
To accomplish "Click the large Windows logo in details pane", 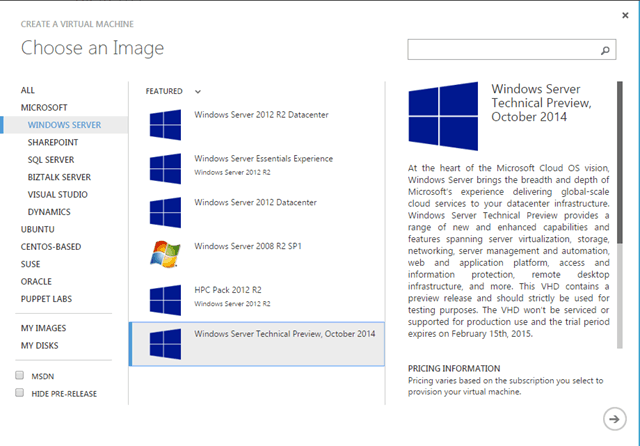I will click(443, 116).
